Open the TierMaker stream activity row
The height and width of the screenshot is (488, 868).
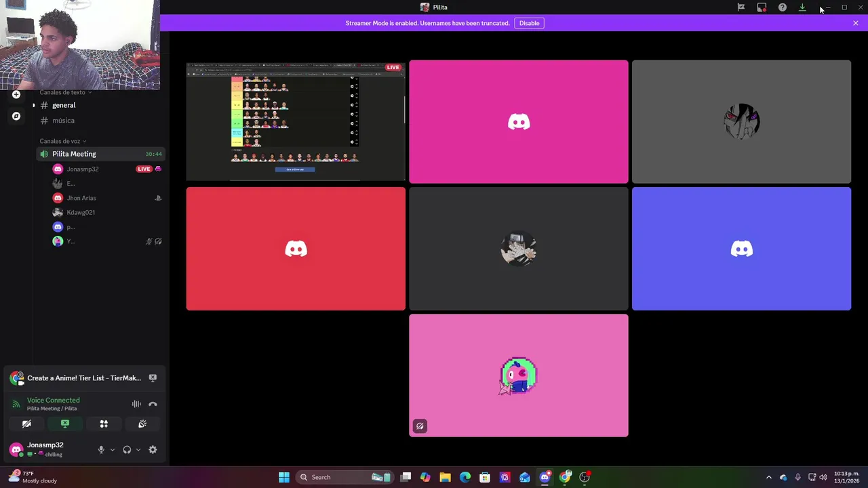point(84,378)
